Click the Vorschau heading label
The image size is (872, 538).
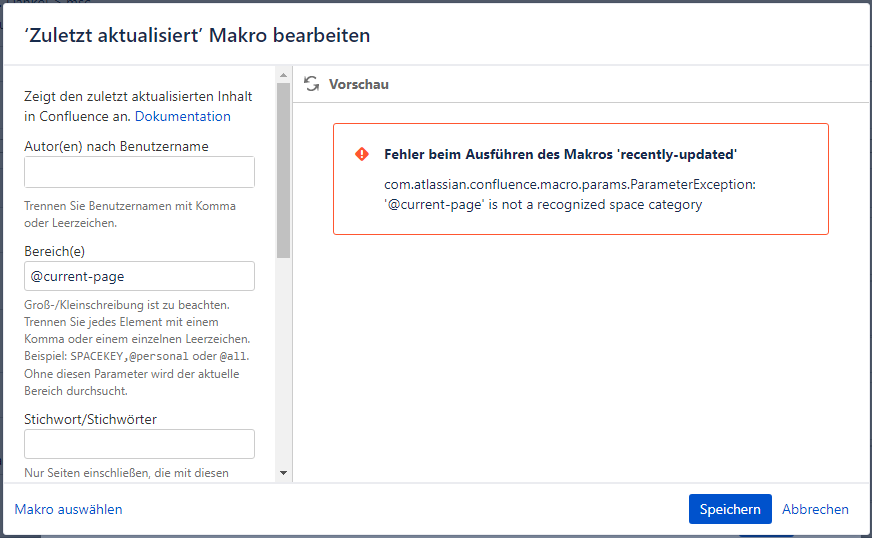pyautogui.click(x=359, y=85)
